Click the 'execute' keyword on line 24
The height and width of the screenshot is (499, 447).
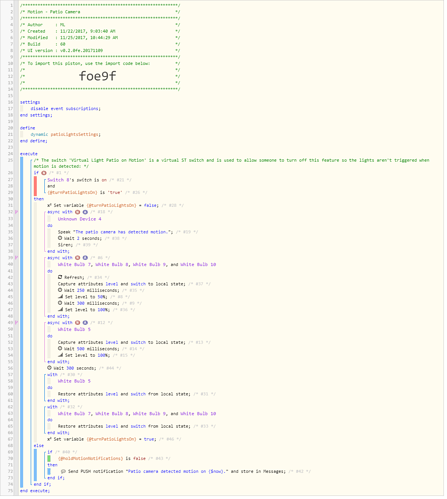click(29, 154)
